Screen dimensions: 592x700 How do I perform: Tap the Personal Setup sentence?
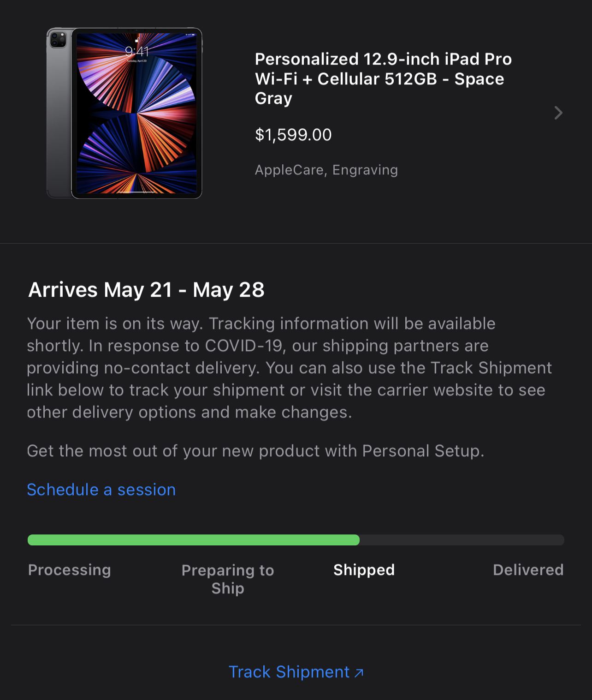255,451
